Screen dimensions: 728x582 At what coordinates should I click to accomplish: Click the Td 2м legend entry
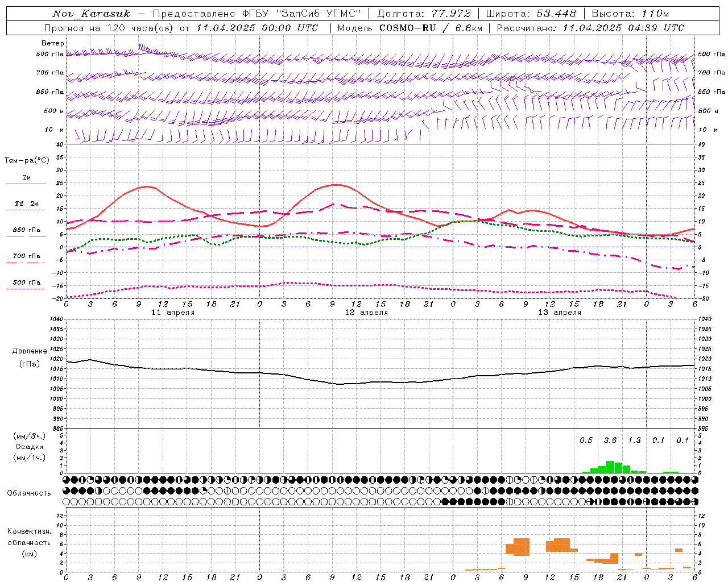coord(26,203)
